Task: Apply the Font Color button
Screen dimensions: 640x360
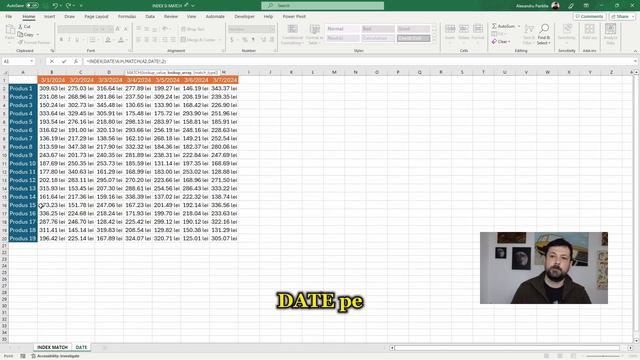Action: tap(121, 40)
